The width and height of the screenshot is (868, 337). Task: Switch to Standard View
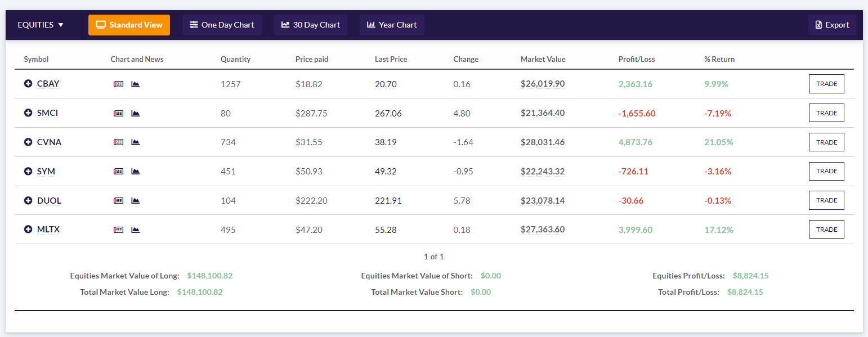tap(129, 25)
